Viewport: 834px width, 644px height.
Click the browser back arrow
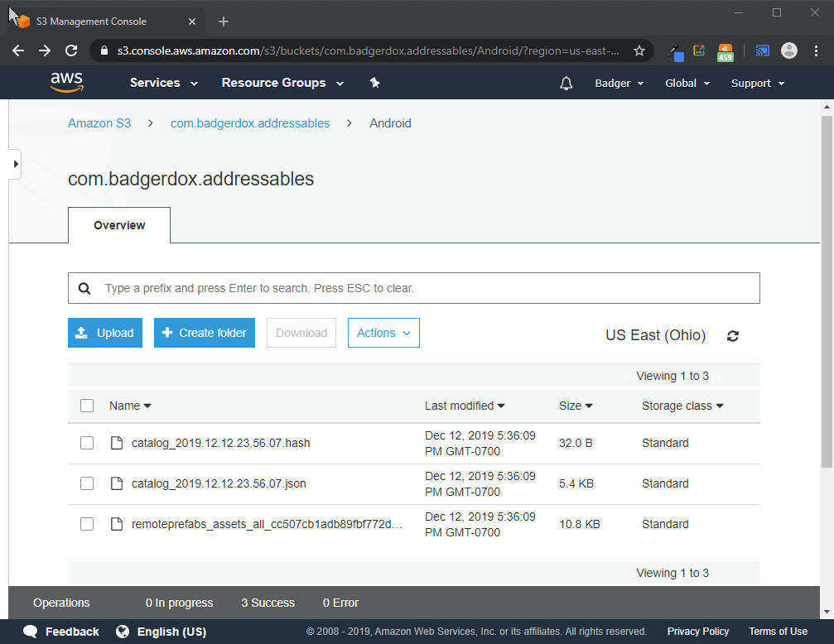coord(18,50)
